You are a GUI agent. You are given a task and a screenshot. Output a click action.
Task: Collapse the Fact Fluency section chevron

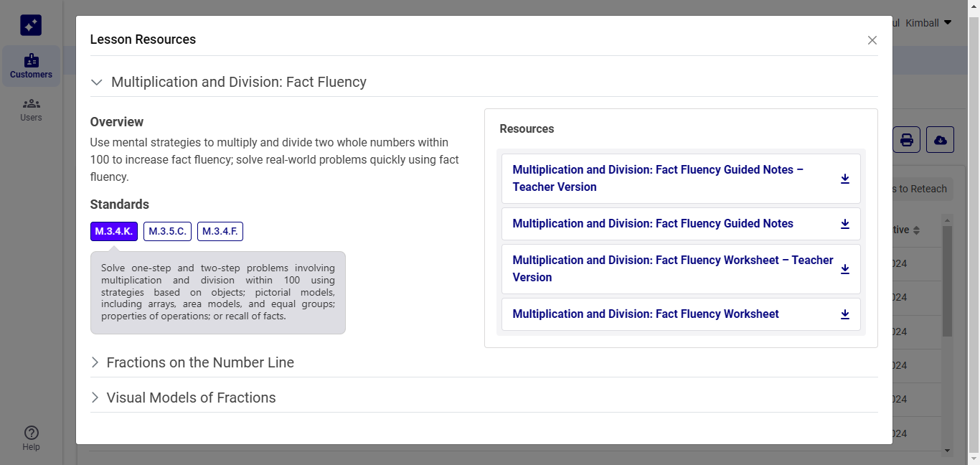click(96, 82)
